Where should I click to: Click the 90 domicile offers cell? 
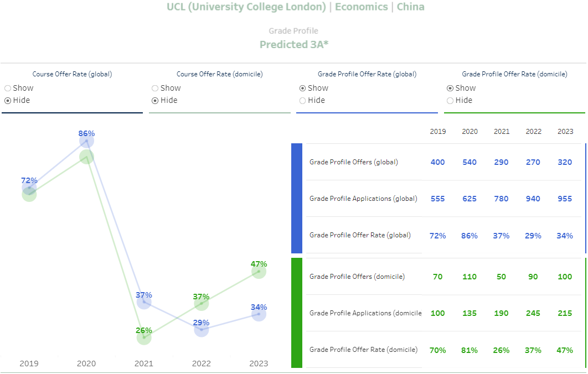pyautogui.click(x=533, y=277)
